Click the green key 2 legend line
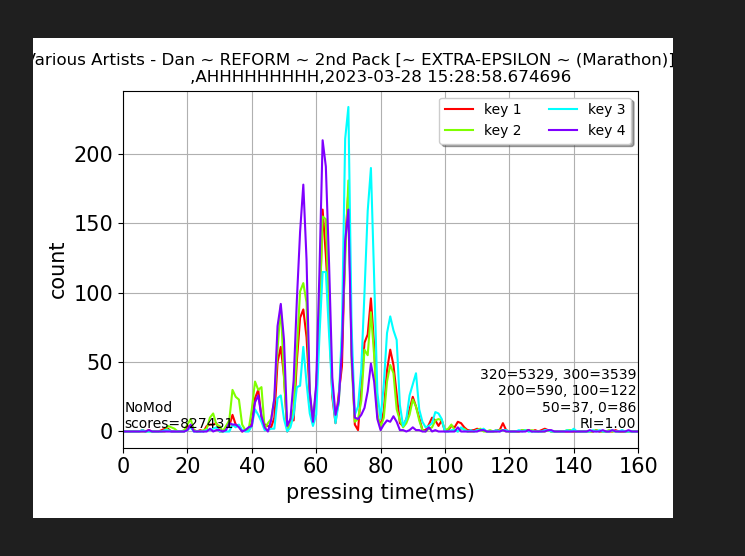 pyautogui.click(x=459, y=130)
